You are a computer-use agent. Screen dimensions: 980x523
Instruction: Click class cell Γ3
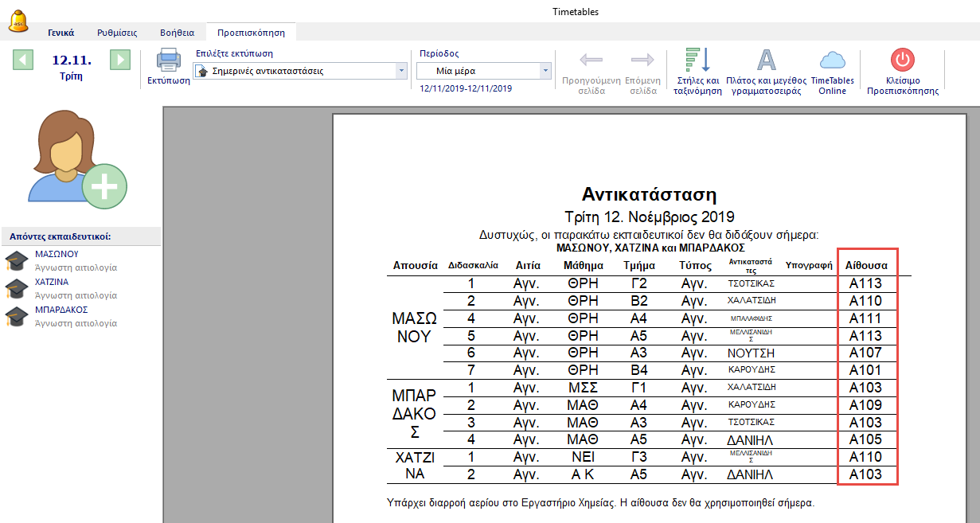(638, 457)
